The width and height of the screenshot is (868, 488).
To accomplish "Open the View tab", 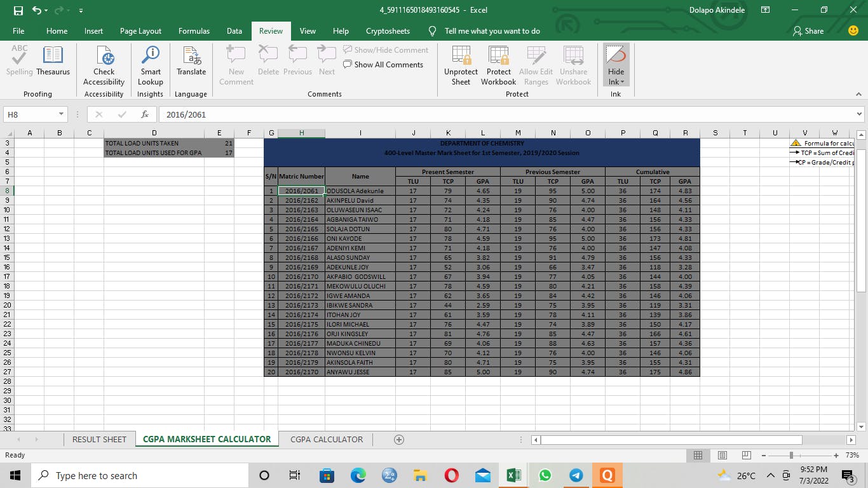I will (308, 30).
